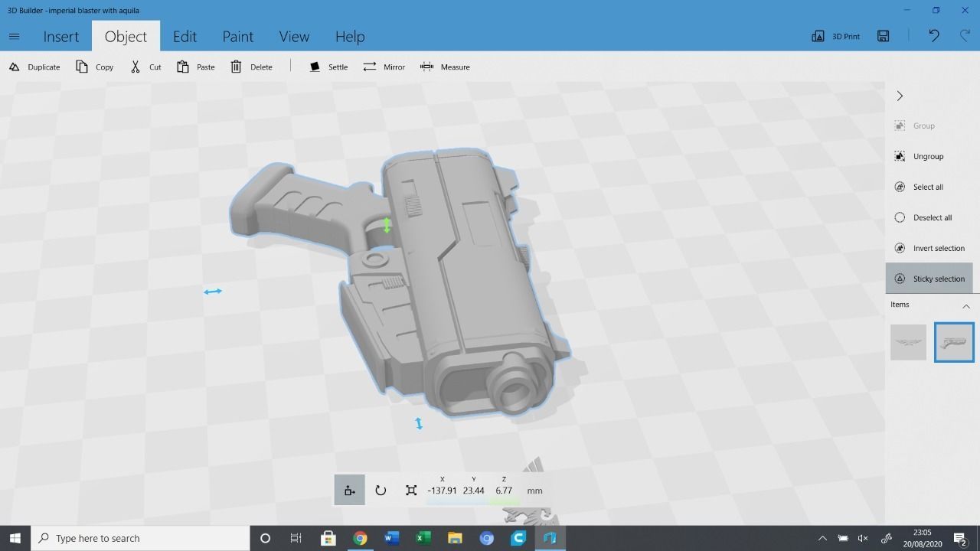Click the blue depth move arrow

pyautogui.click(x=419, y=423)
